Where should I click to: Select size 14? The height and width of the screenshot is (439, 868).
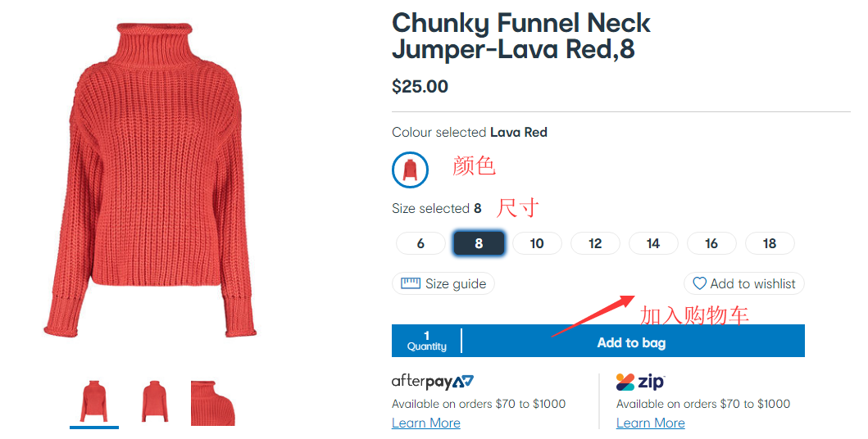(x=653, y=243)
